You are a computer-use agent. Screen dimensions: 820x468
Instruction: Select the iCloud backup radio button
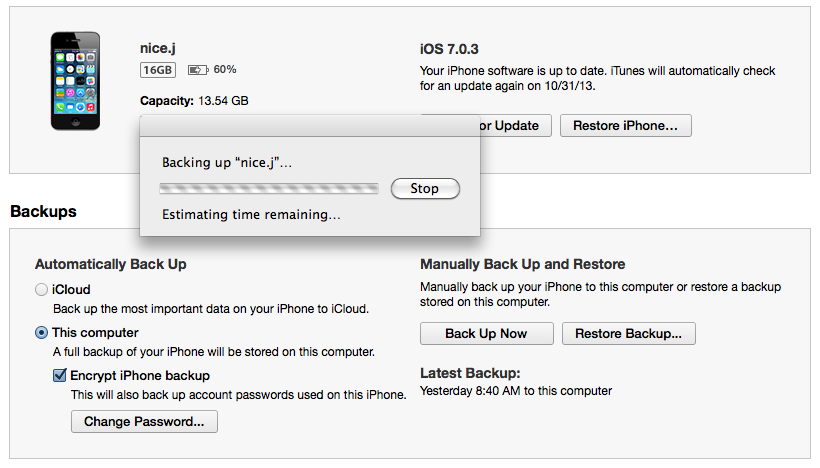(41, 290)
